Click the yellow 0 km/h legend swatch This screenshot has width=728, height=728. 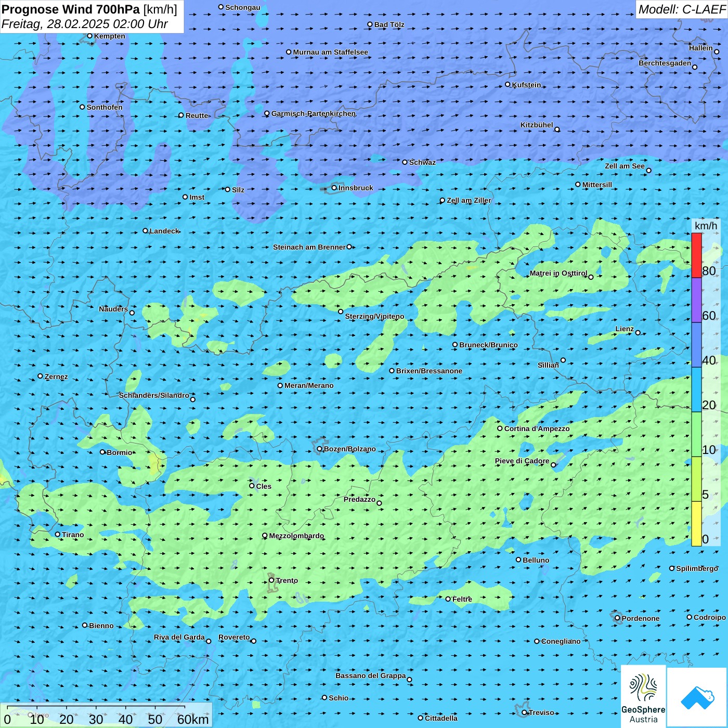696,523
